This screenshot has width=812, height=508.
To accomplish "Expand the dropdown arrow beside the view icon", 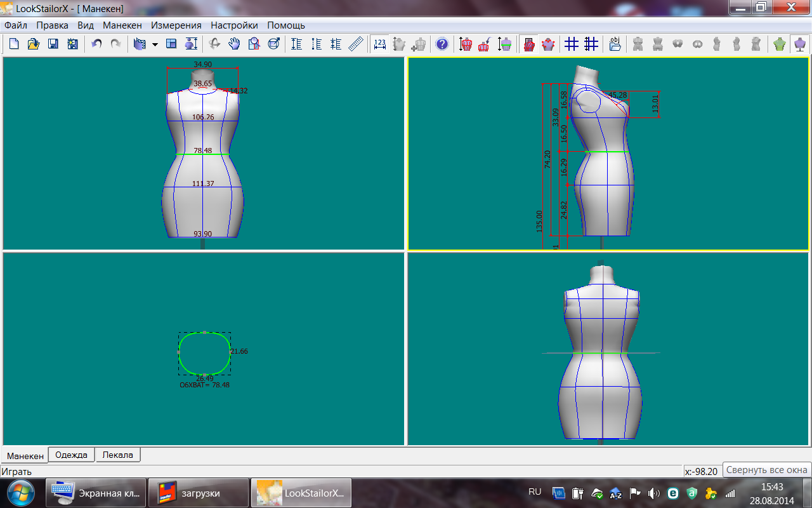I will [155, 44].
